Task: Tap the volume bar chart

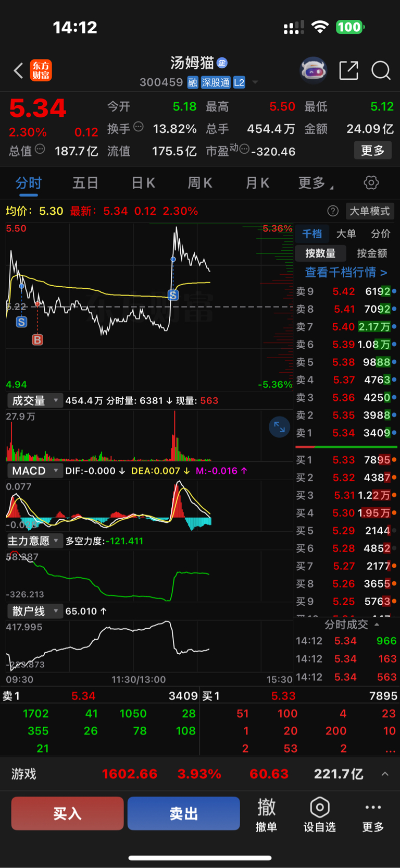Action: (149, 436)
